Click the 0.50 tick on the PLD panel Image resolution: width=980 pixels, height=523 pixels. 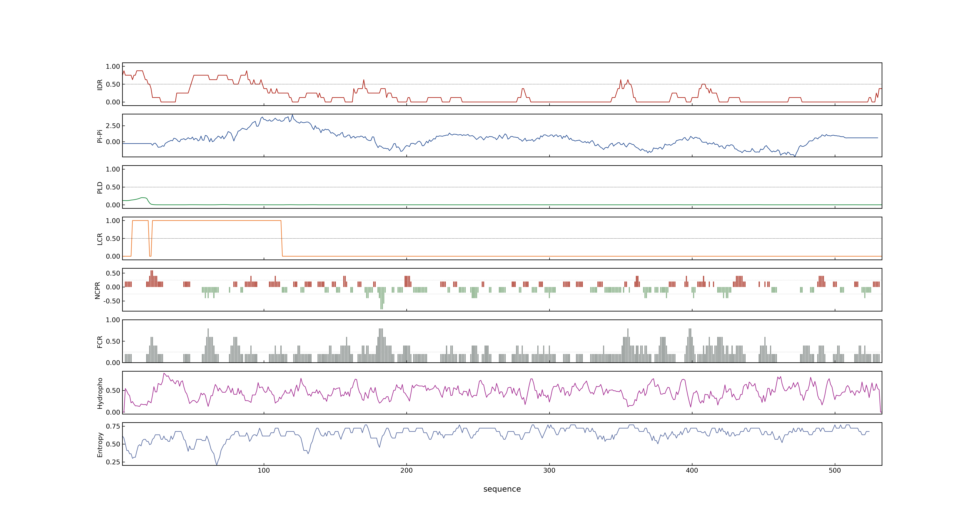tap(113, 187)
